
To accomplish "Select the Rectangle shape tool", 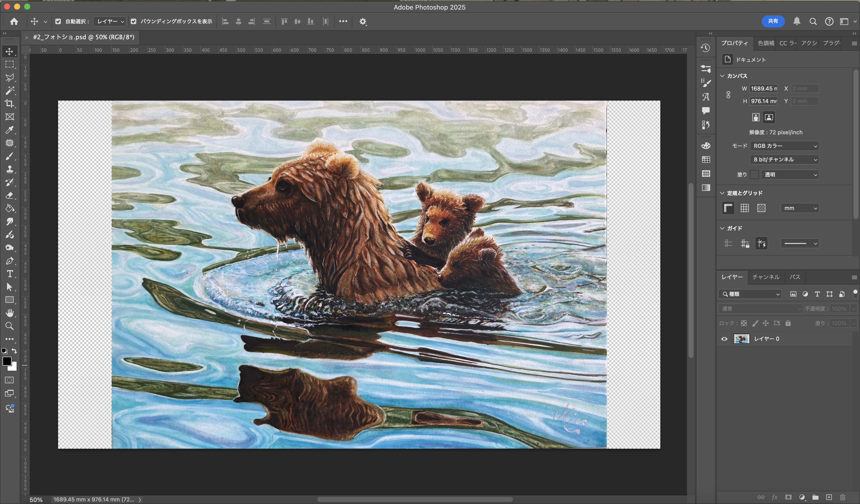I will point(10,300).
